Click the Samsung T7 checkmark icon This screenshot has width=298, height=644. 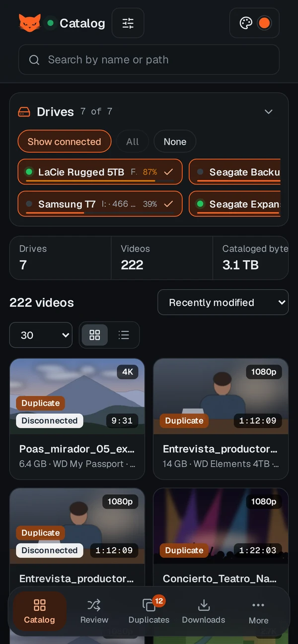[x=169, y=204]
